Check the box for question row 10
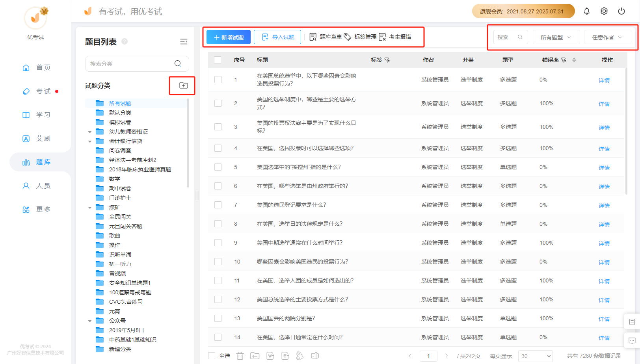 (x=218, y=262)
